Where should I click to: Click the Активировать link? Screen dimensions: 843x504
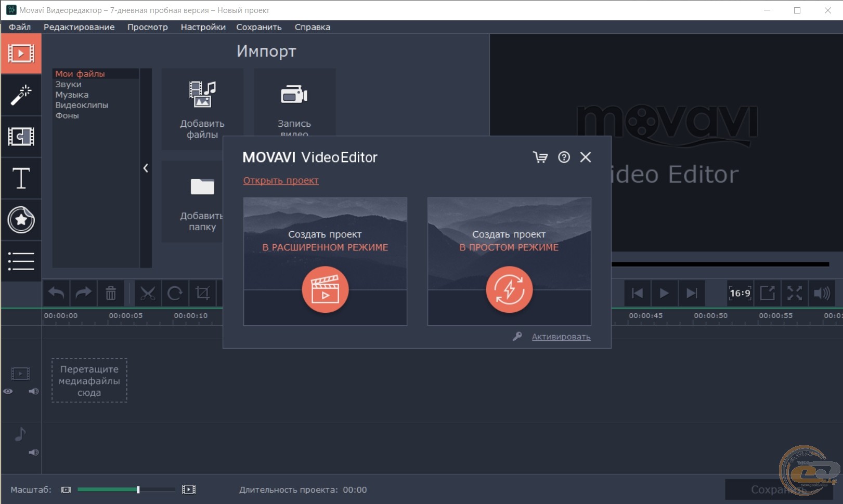[561, 337]
